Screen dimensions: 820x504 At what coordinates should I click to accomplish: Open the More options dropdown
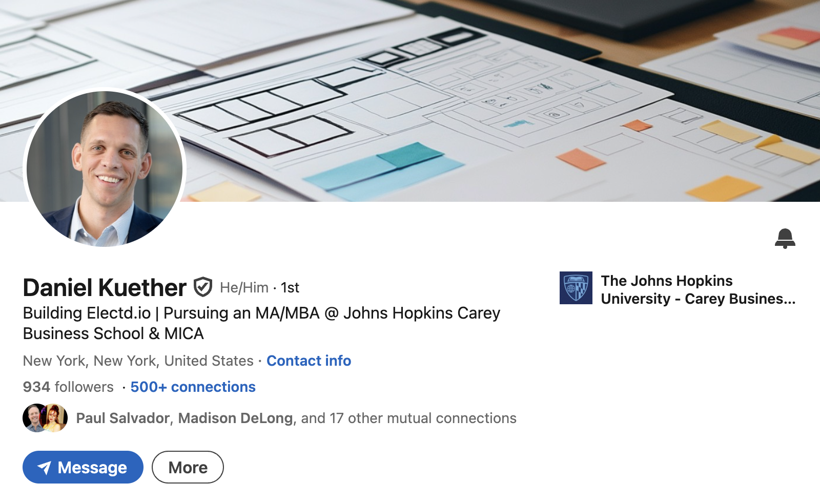(x=188, y=467)
